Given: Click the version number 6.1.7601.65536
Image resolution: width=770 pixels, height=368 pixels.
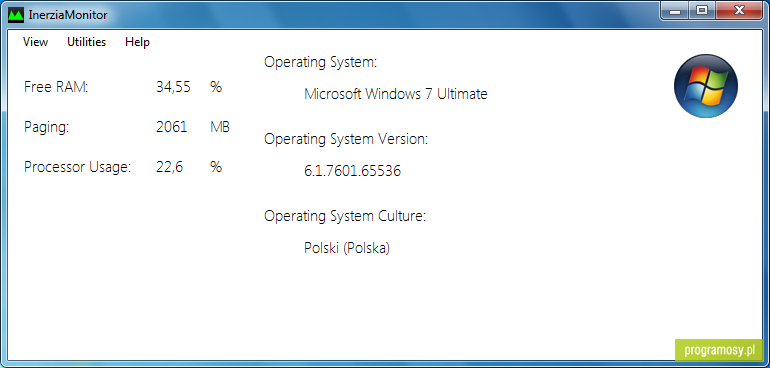Looking at the screenshot, I should coord(353,171).
